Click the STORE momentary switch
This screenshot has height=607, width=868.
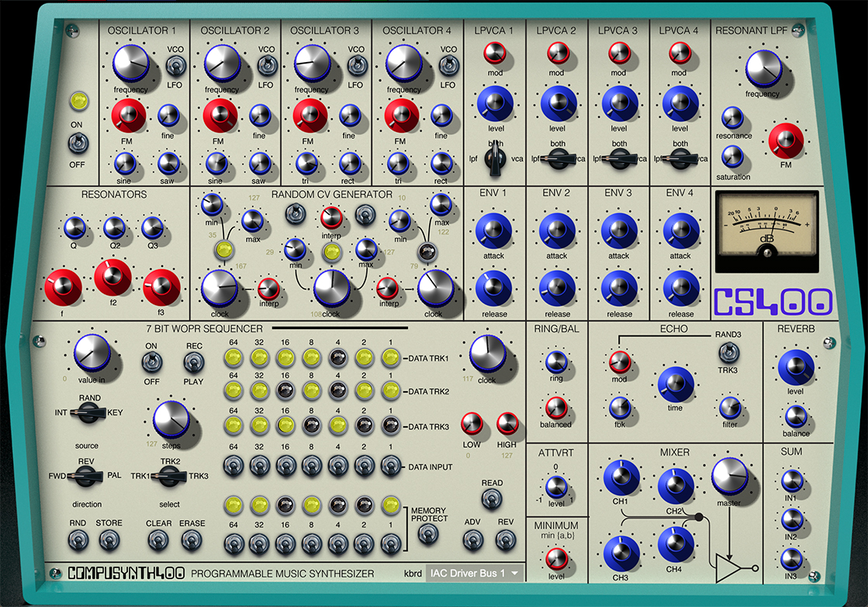pos(109,540)
